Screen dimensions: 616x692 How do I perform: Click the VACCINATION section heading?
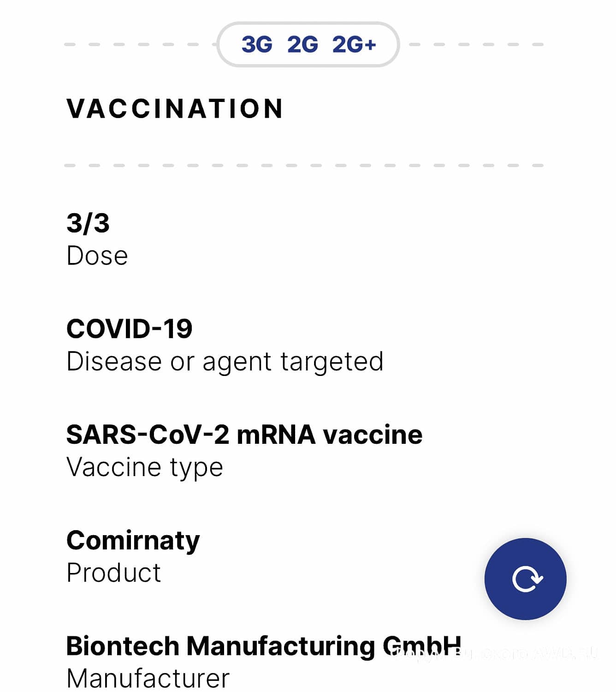(x=175, y=109)
